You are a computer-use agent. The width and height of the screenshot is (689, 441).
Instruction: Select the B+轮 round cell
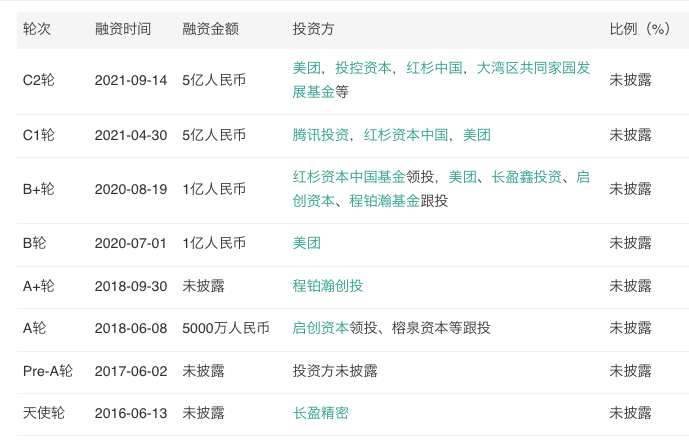click(x=39, y=189)
